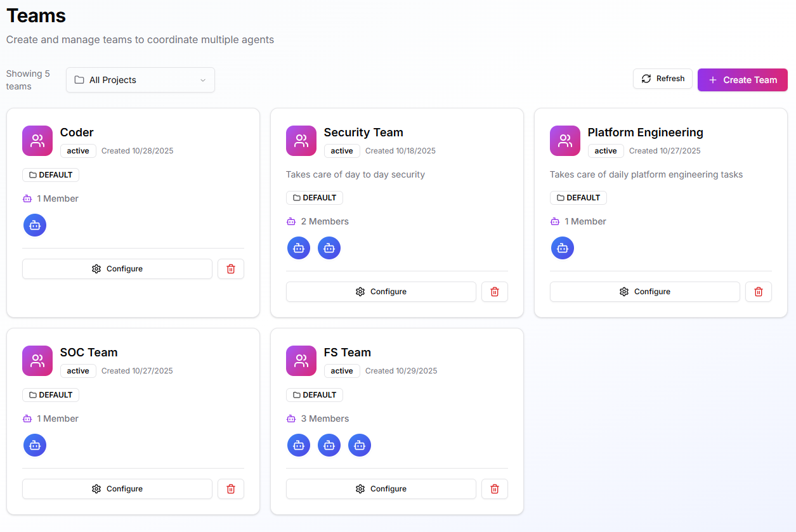Screen dimensions: 796x532
Task: Open the All Projects filter dropdown
Action: coord(140,80)
